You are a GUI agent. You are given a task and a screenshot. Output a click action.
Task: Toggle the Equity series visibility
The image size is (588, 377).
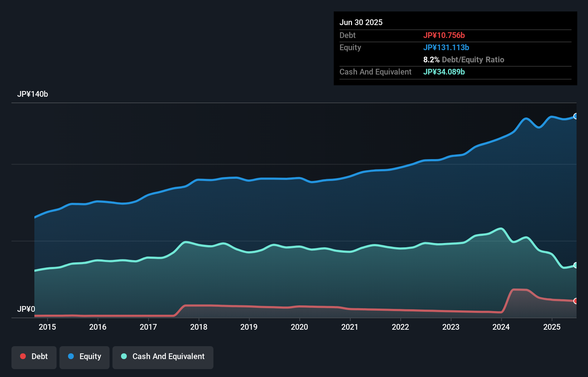pyautogui.click(x=84, y=356)
